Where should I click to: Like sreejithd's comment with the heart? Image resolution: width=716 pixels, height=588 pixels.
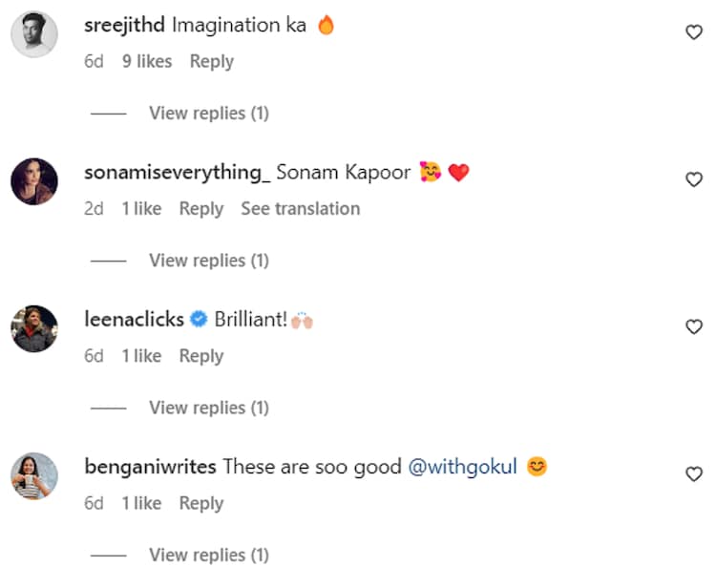coord(694,32)
